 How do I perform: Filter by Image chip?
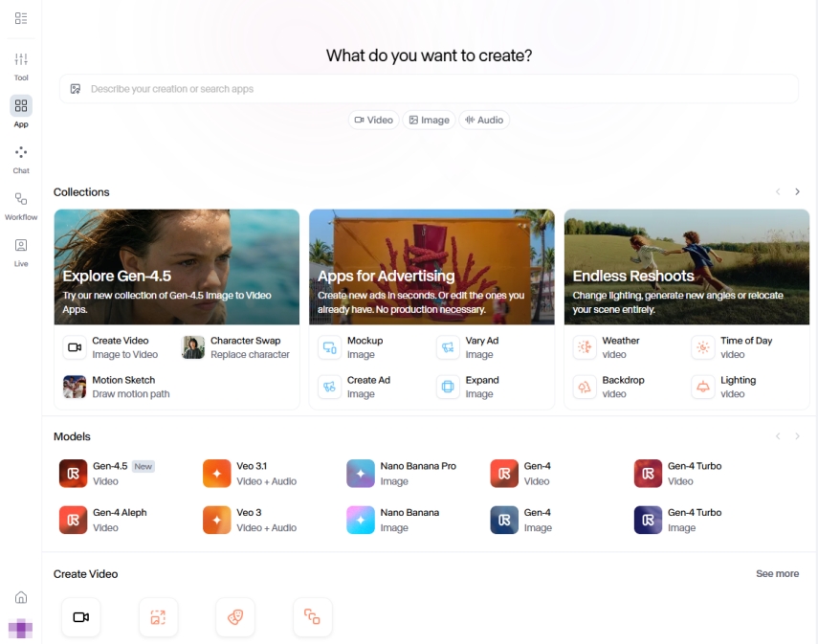429,120
